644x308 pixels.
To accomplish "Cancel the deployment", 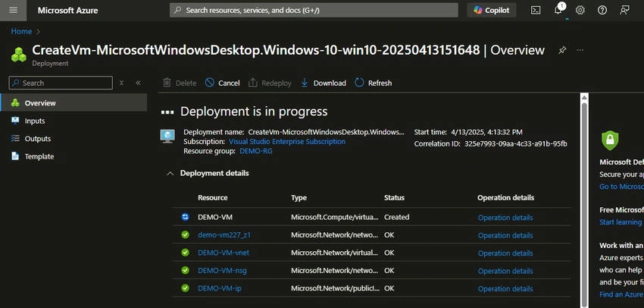I will point(222,83).
